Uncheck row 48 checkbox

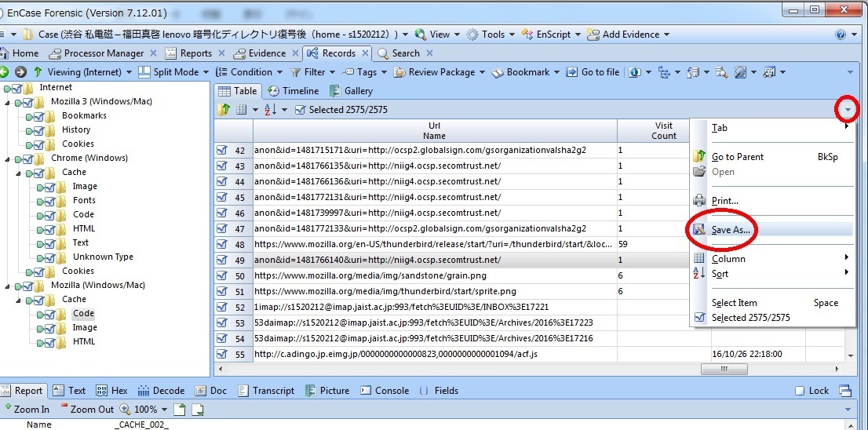coord(222,244)
